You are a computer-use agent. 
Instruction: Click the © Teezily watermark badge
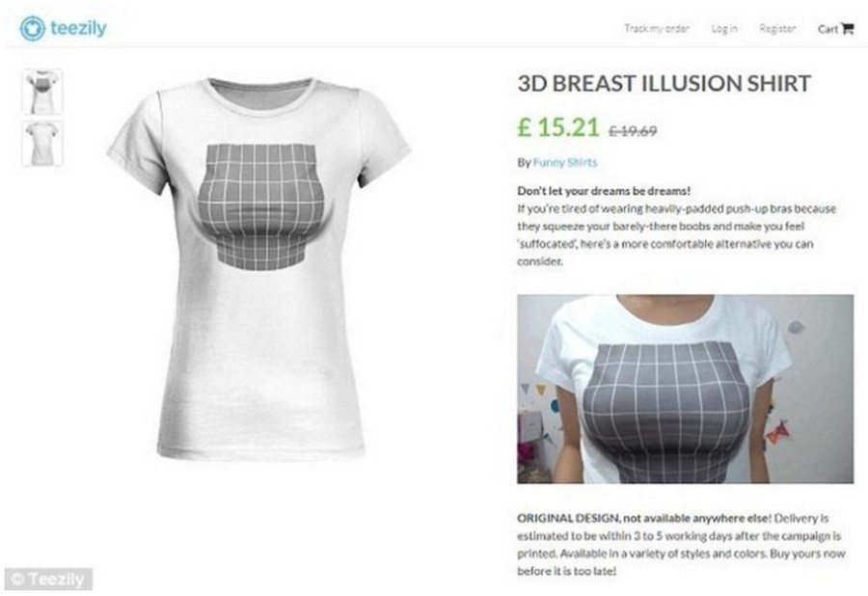tap(48, 580)
